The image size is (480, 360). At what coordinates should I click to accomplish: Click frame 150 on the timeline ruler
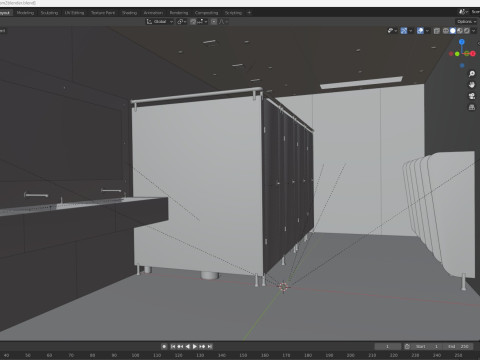(x=243, y=355)
